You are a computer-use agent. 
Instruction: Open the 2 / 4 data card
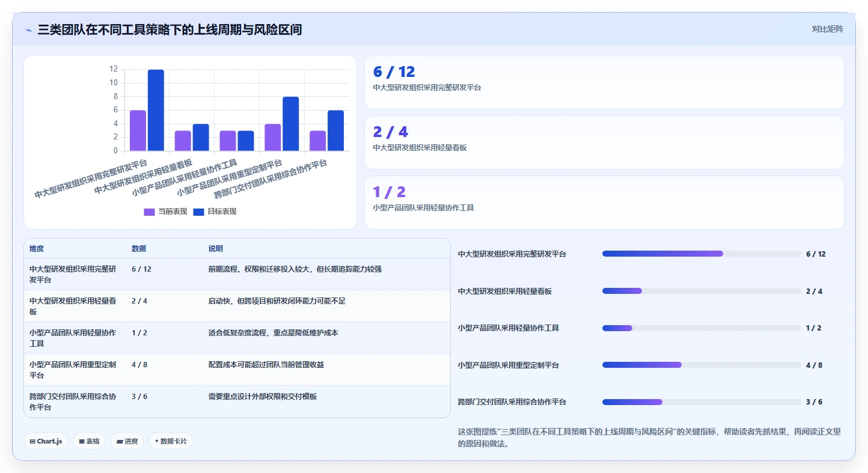click(604, 142)
